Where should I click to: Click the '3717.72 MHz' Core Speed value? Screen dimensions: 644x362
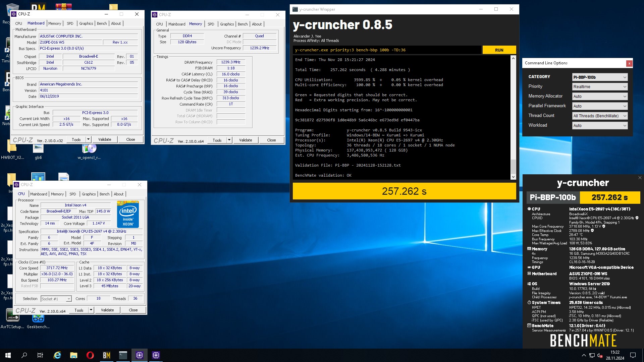pyautogui.click(x=57, y=268)
